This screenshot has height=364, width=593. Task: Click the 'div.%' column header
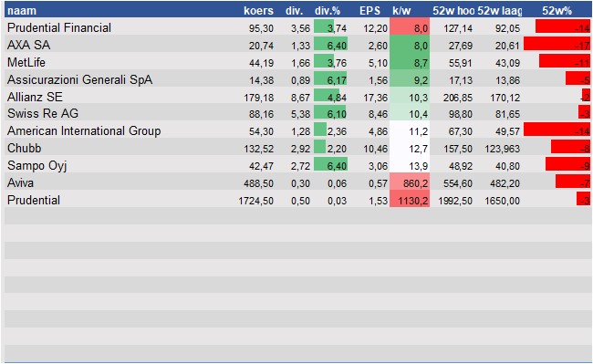point(328,11)
